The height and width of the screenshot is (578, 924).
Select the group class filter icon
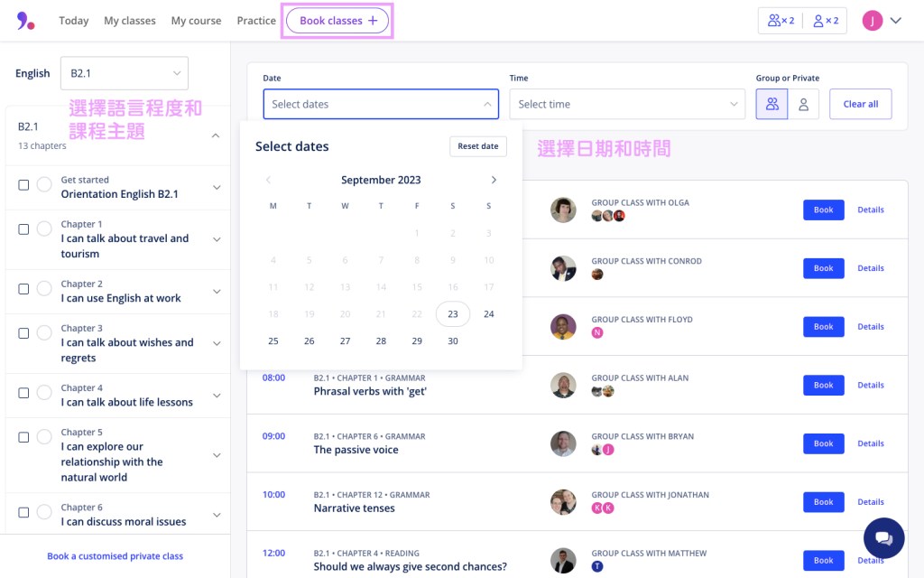[772, 104]
